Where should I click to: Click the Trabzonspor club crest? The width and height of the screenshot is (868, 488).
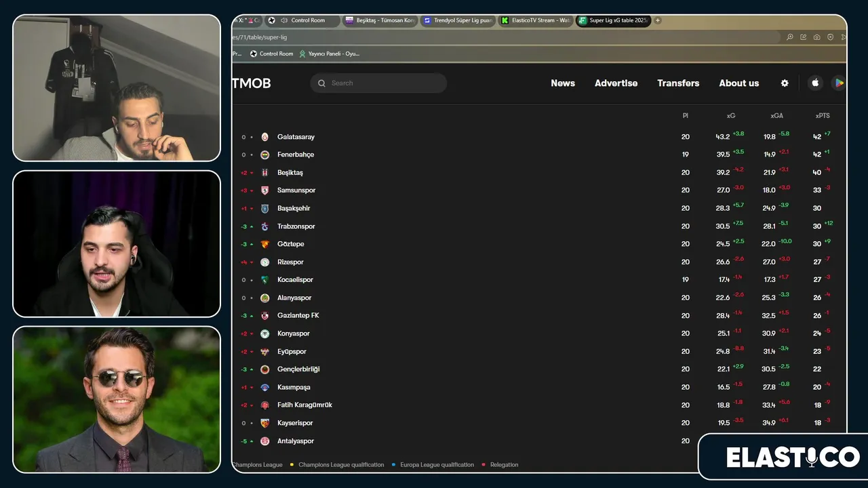pos(265,226)
